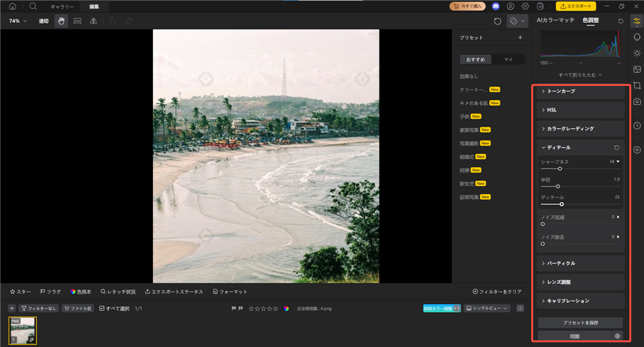The image size is (644, 347).
Task: Go to the home screen icon
Action: (13, 6)
